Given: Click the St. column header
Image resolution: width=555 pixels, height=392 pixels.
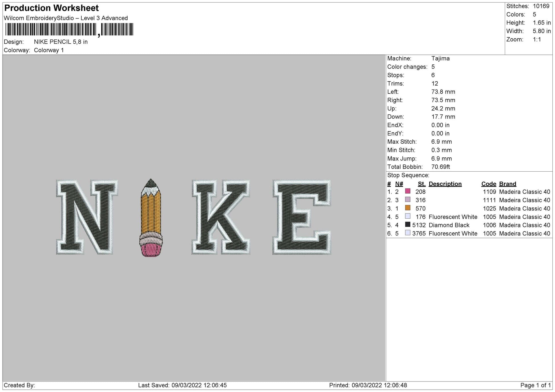Looking at the screenshot, I should click(x=422, y=184).
